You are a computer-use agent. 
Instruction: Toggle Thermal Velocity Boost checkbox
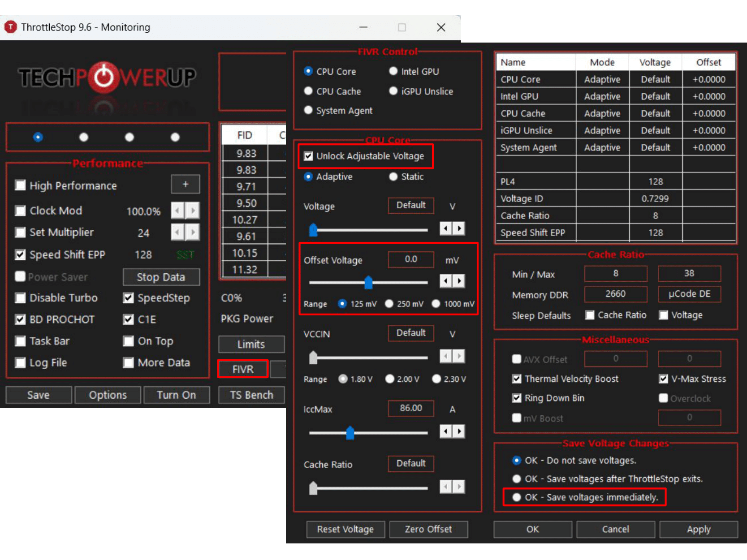tap(517, 379)
